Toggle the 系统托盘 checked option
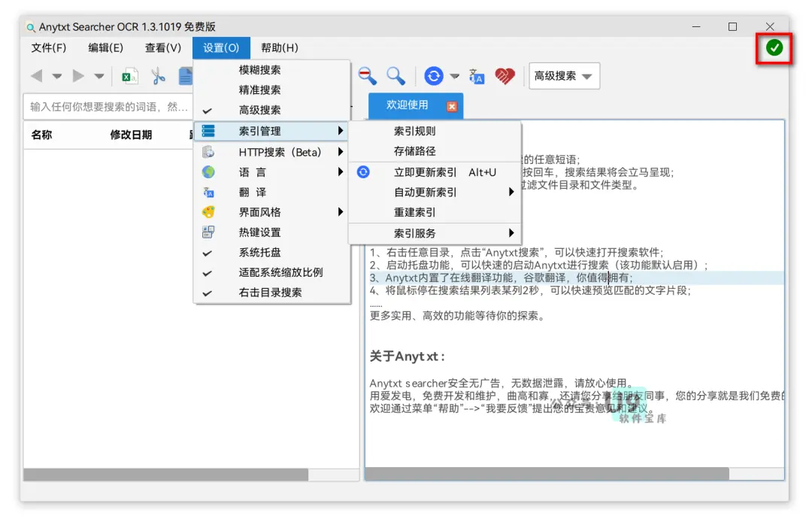Viewport: 812px width, 522px height. pyautogui.click(x=272, y=253)
